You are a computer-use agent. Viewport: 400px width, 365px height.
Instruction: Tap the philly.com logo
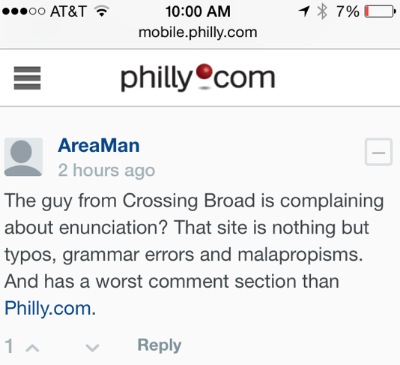tap(198, 78)
